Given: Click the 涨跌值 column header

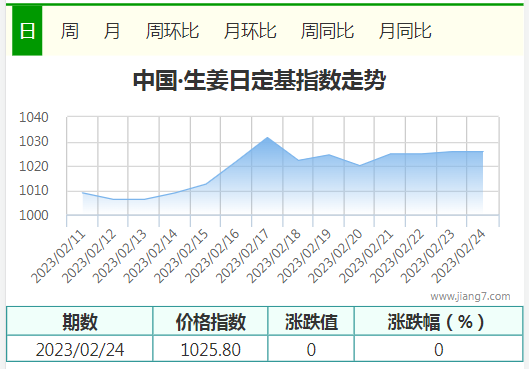Looking at the screenshot, I should click(311, 321).
